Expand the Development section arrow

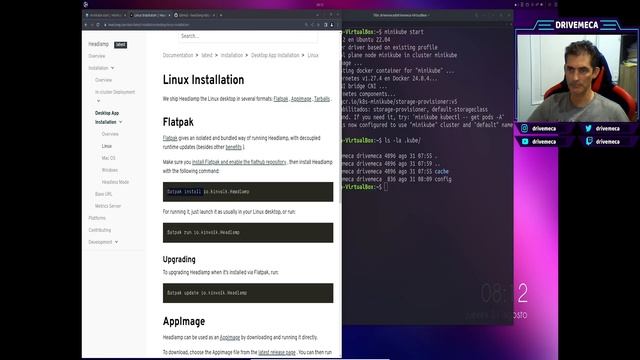tap(116, 242)
